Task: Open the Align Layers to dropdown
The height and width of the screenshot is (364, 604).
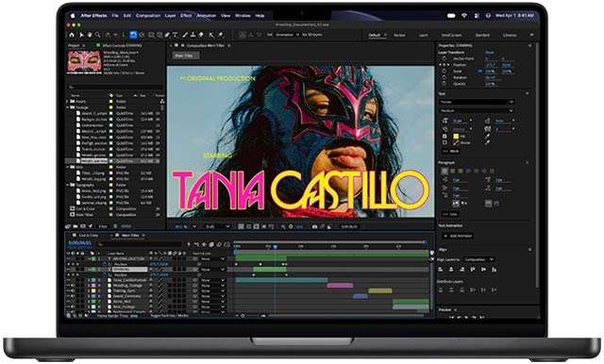Action: pyautogui.click(x=478, y=259)
